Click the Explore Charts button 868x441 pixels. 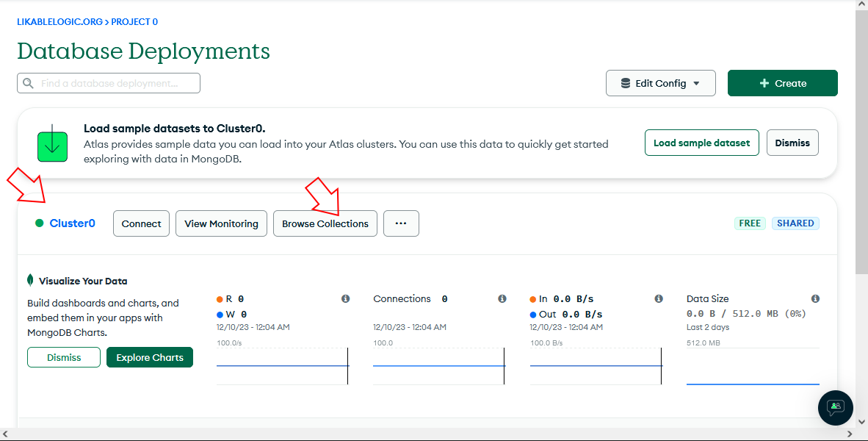tap(150, 358)
